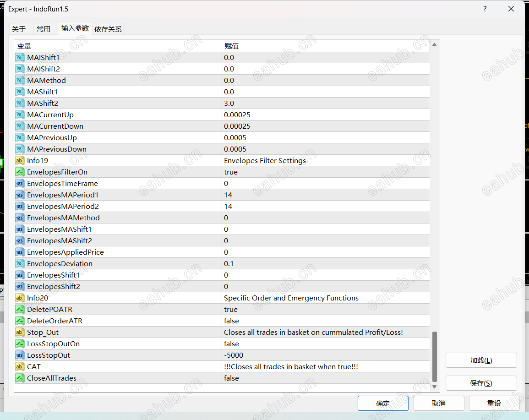Select the LossStopOutOn variable name
This screenshot has height=420, width=529.
point(53,344)
